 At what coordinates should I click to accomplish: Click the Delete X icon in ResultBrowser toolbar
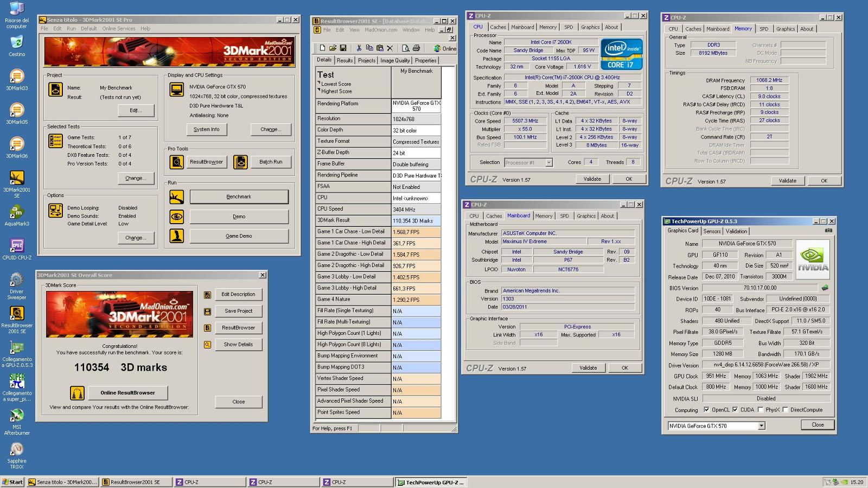(x=390, y=48)
